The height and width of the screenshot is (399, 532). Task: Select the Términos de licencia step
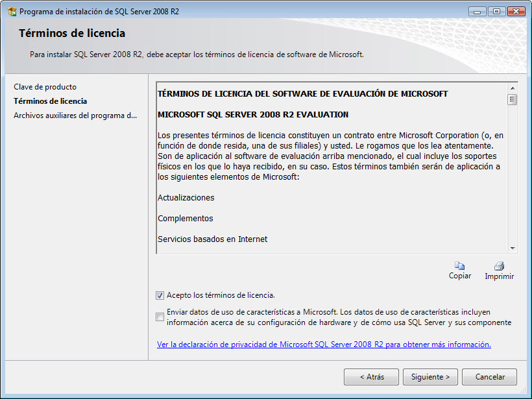[x=50, y=101]
